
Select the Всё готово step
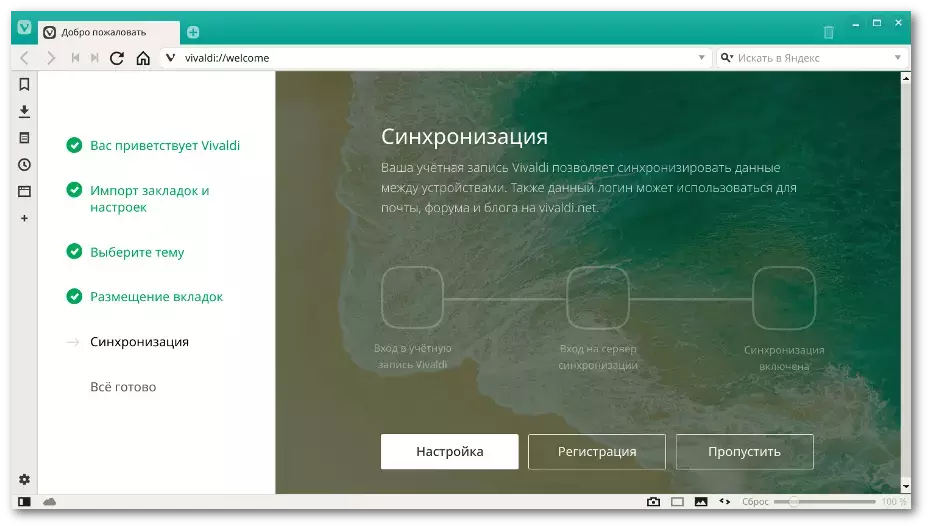point(123,387)
